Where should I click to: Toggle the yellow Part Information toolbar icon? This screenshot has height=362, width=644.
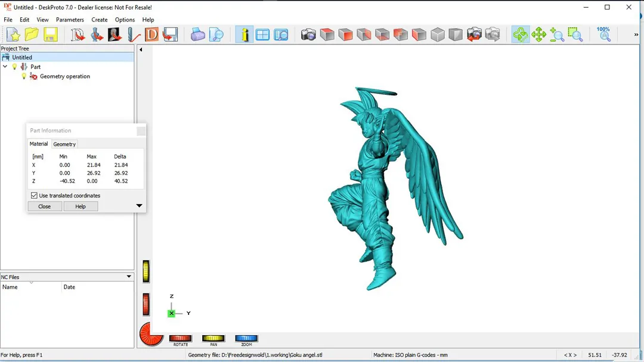tap(244, 35)
